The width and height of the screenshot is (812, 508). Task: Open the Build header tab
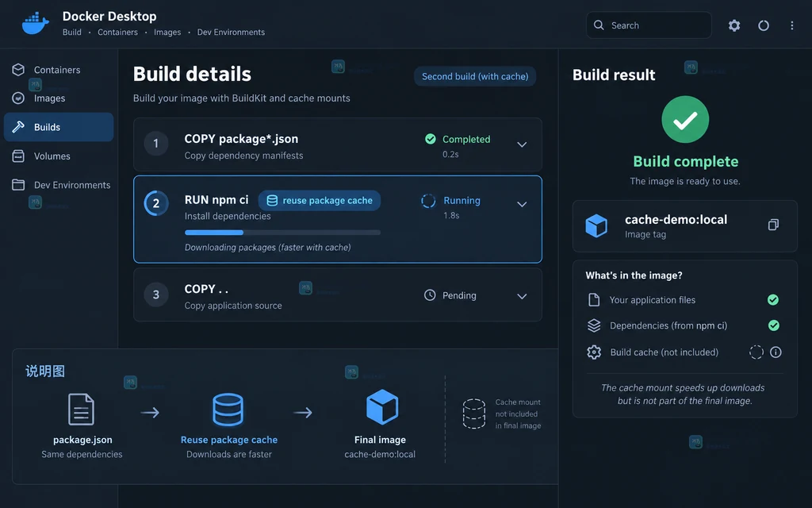point(72,32)
